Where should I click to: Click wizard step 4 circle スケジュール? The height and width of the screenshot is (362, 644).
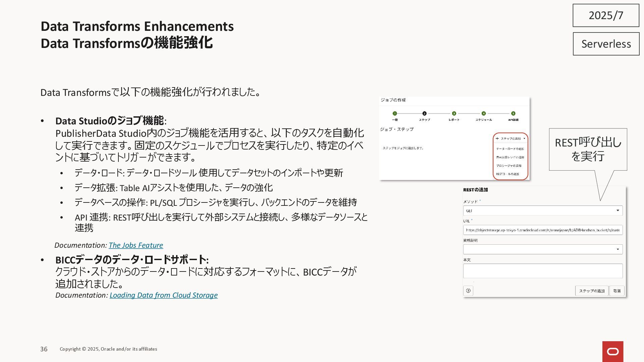click(484, 113)
